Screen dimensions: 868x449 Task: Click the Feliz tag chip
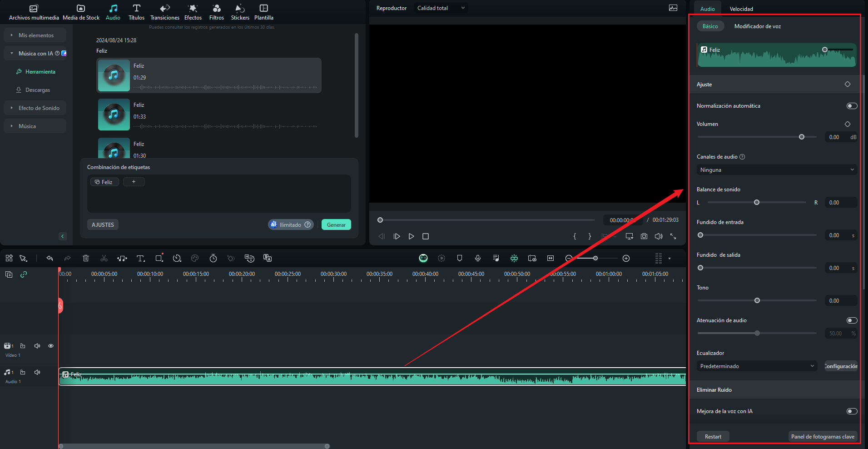point(104,182)
